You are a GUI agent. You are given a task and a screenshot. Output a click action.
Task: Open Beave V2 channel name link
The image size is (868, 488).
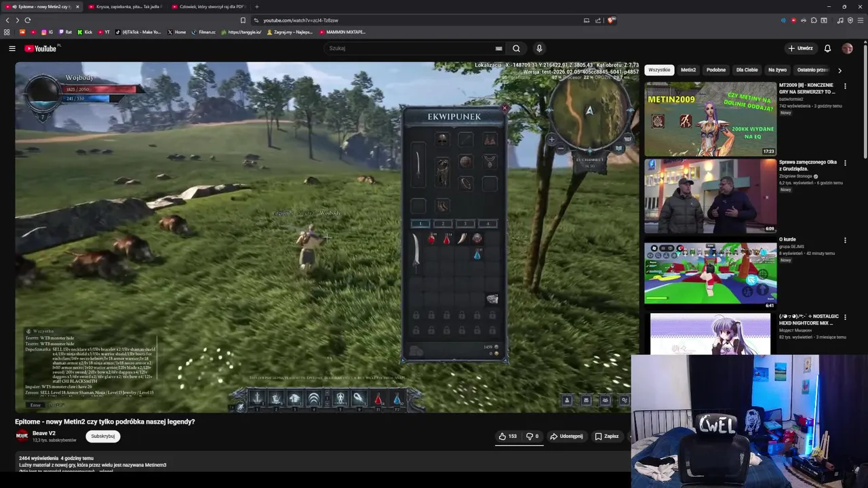coord(44,433)
